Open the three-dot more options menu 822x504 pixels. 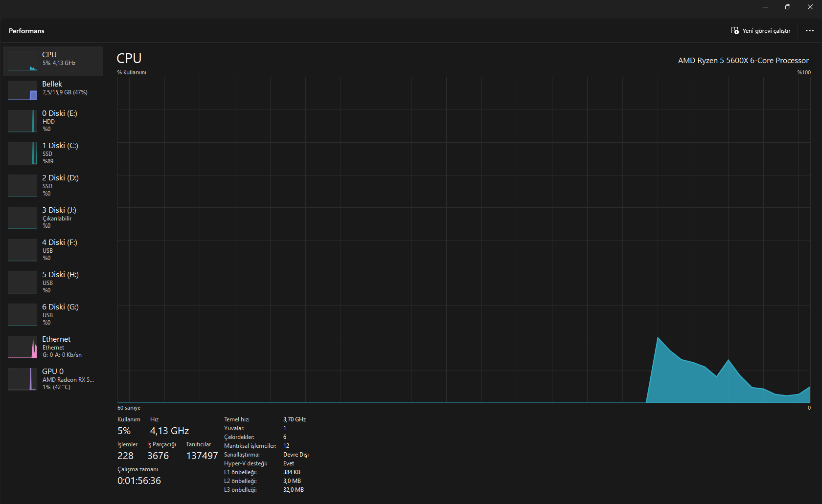810,31
